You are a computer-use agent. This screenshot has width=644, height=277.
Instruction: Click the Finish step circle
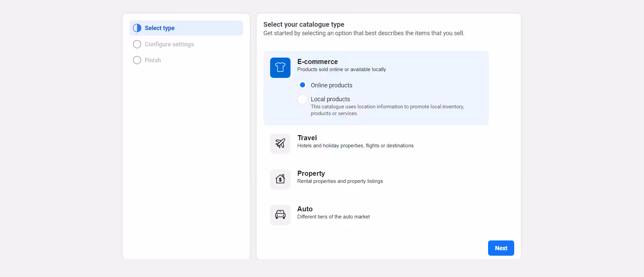tap(137, 60)
